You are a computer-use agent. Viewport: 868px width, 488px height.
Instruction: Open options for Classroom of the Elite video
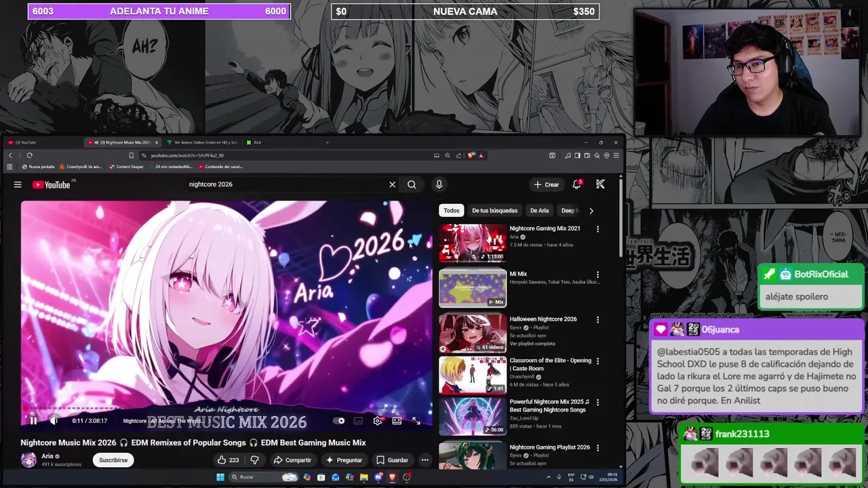(x=597, y=361)
